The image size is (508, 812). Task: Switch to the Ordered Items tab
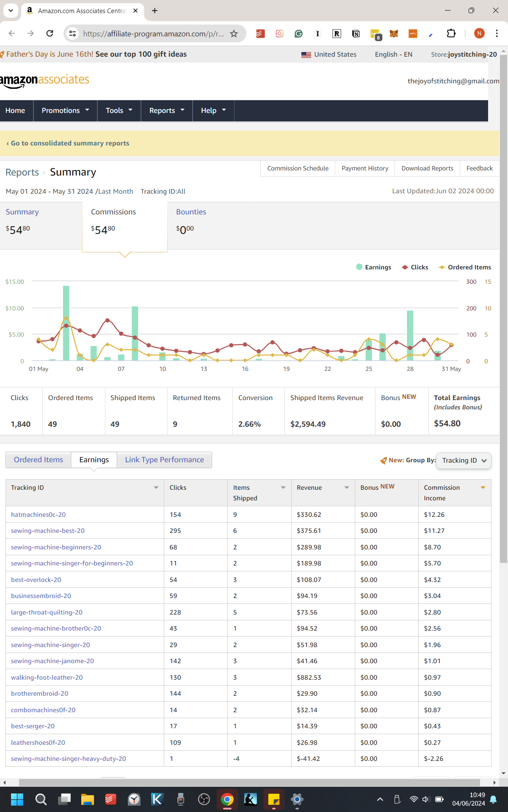tap(39, 460)
